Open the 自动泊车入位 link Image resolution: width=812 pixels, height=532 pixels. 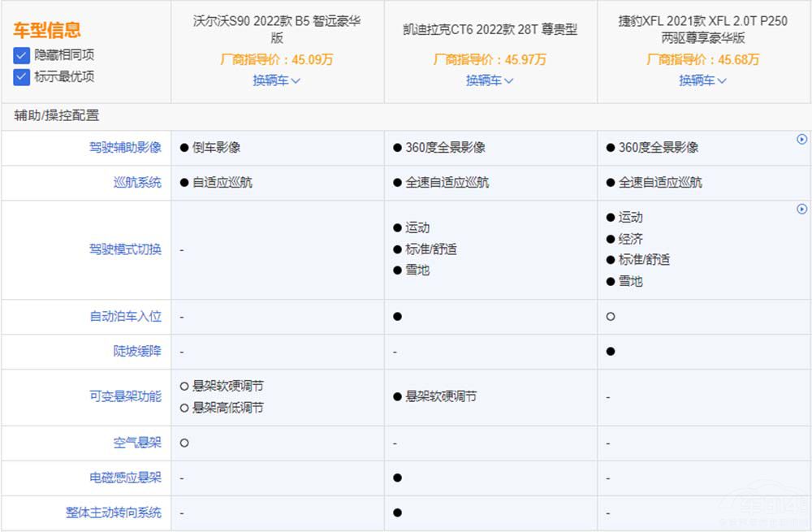pyautogui.click(x=126, y=317)
